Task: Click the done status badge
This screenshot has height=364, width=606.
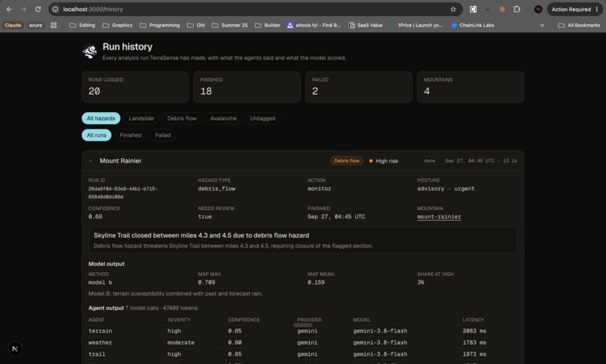Action: point(429,161)
